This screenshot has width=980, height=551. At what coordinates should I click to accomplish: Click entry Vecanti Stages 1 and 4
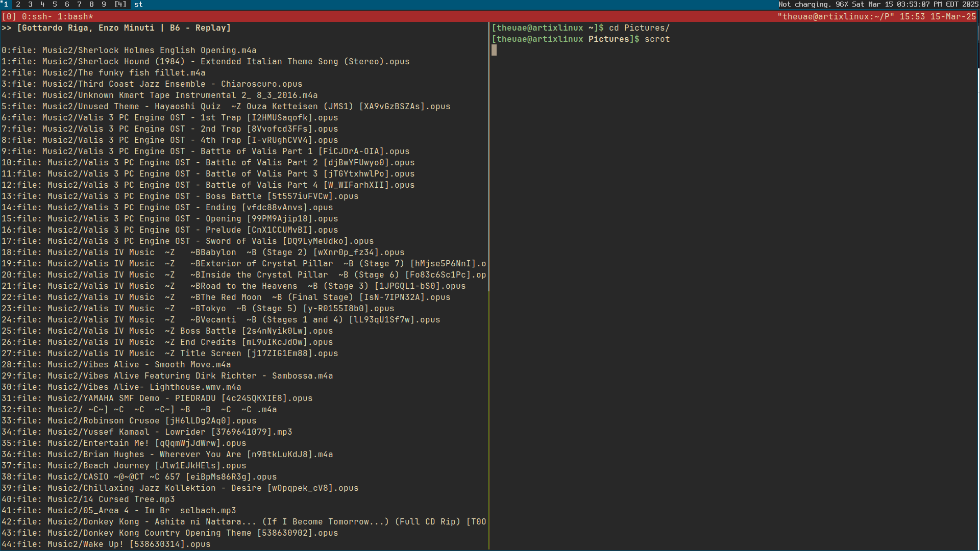(x=221, y=320)
